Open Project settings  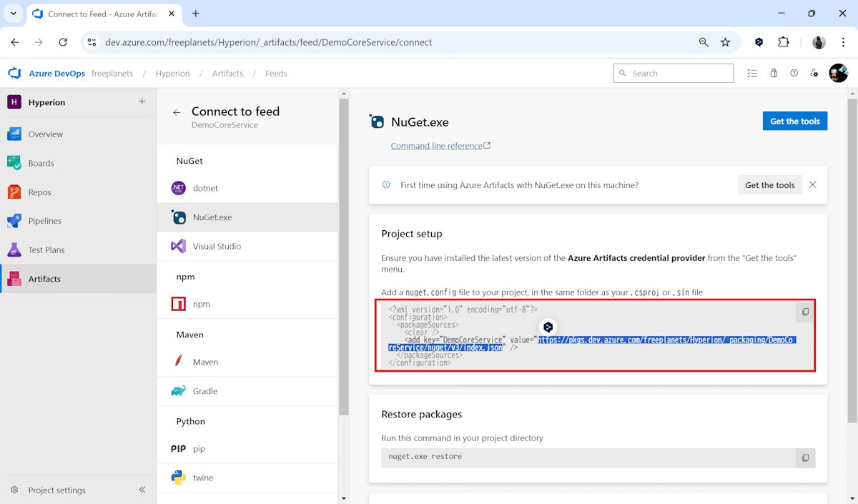pyautogui.click(x=56, y=490)
